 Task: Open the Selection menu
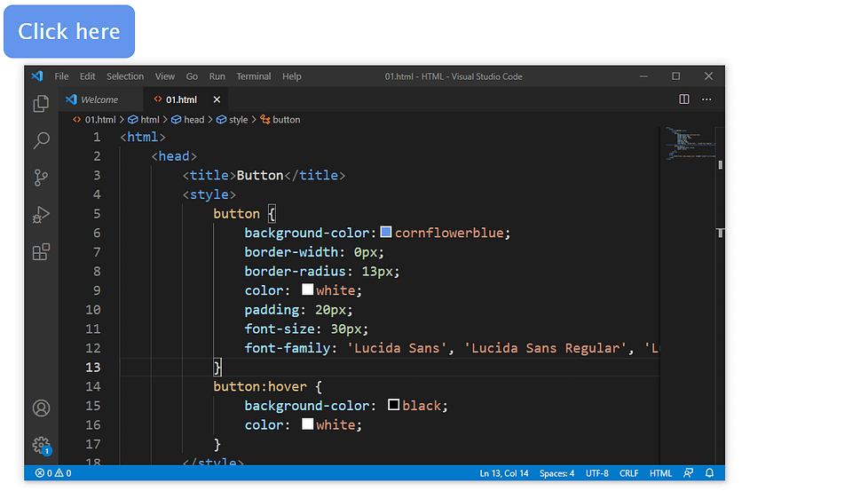point(125,76)
